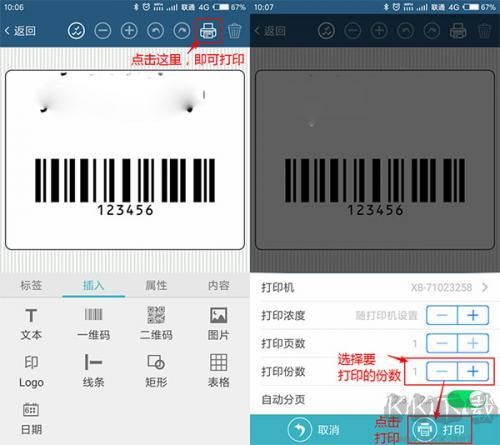Tap 取消 to cancel printing
This screenshot has width=500, height=445.
tap(313, 430)
